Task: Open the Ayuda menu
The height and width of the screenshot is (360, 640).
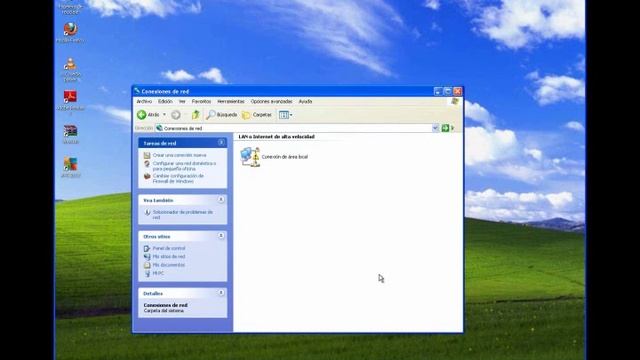Action: coord(305,101)
